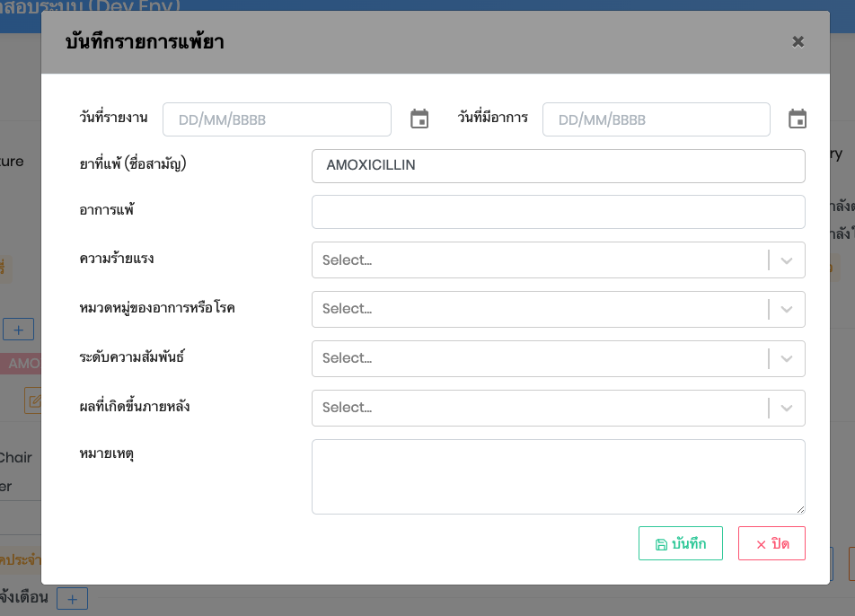Viewport: 855px width, 616px height.
Task: Expand the ผลที่เกิดขึ้นภายหลัง dropdown
Action: [x=558, y=408]
